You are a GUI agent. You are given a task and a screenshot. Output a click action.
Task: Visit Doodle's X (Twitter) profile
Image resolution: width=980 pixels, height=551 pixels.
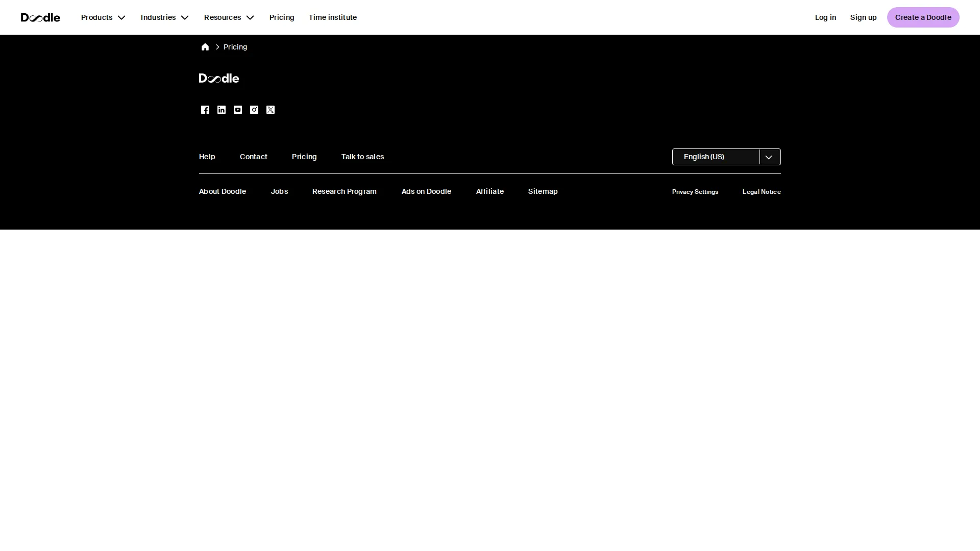270,110
